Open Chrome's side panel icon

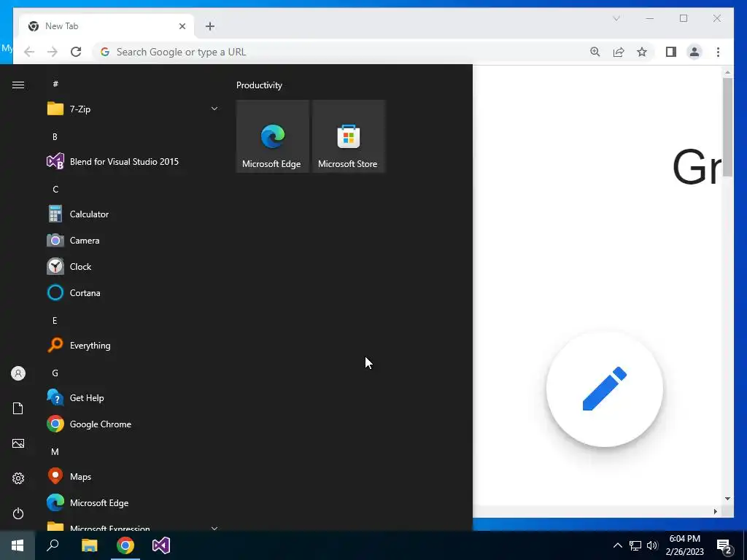click(x=671, y=52)
